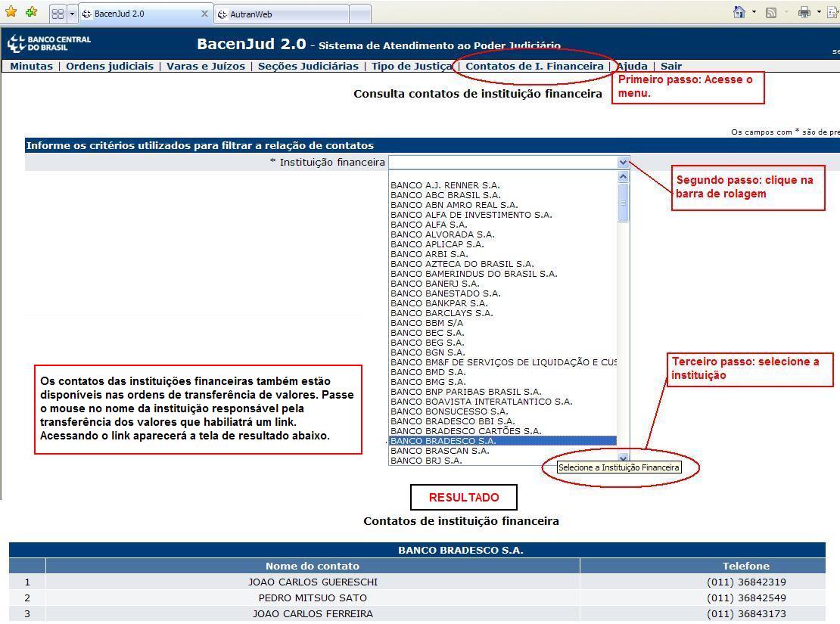The image size is (840, 624).
Task: Select BANCO ALVORADA S.A.
Action: (x=503, y=234)
